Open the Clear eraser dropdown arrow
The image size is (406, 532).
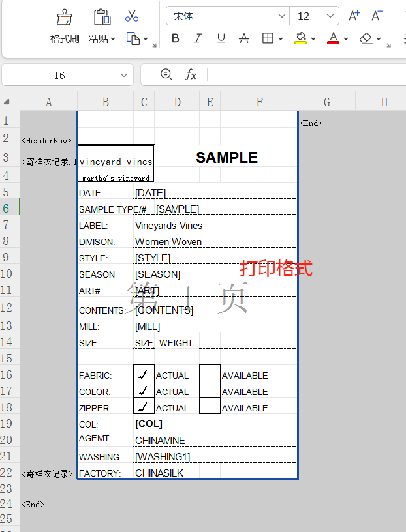click(379, 39)
